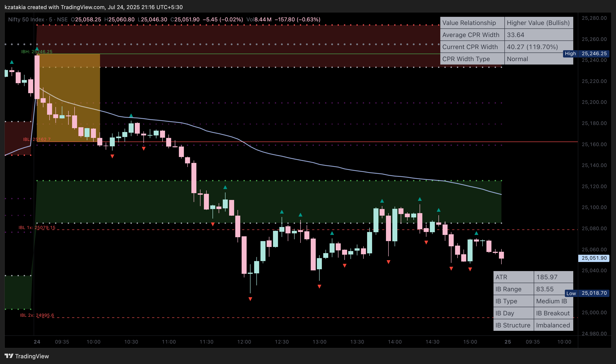Select the High 25,246.25 price label

(586, 53)
